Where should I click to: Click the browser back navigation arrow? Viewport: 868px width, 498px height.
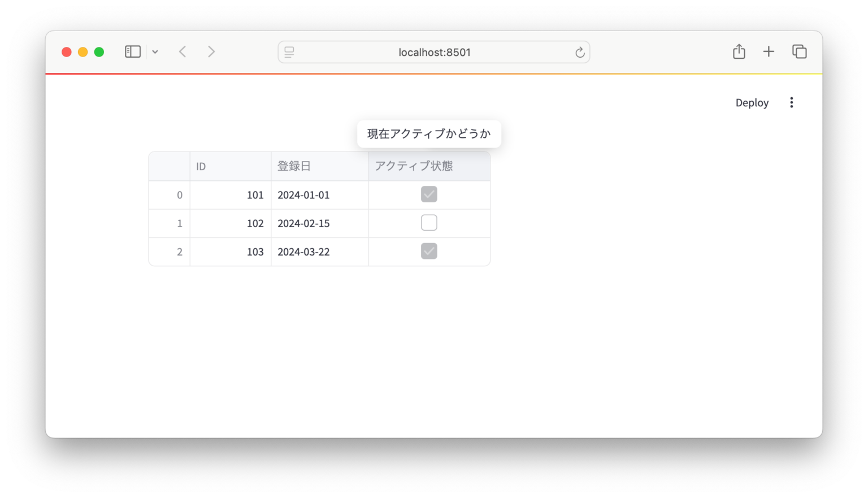point(183,51)
